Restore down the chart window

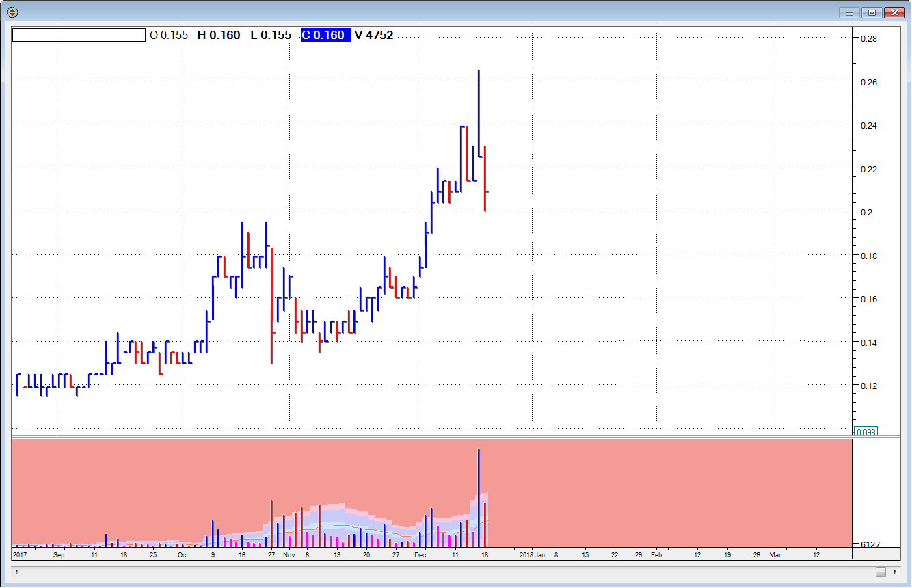point(872,12)
